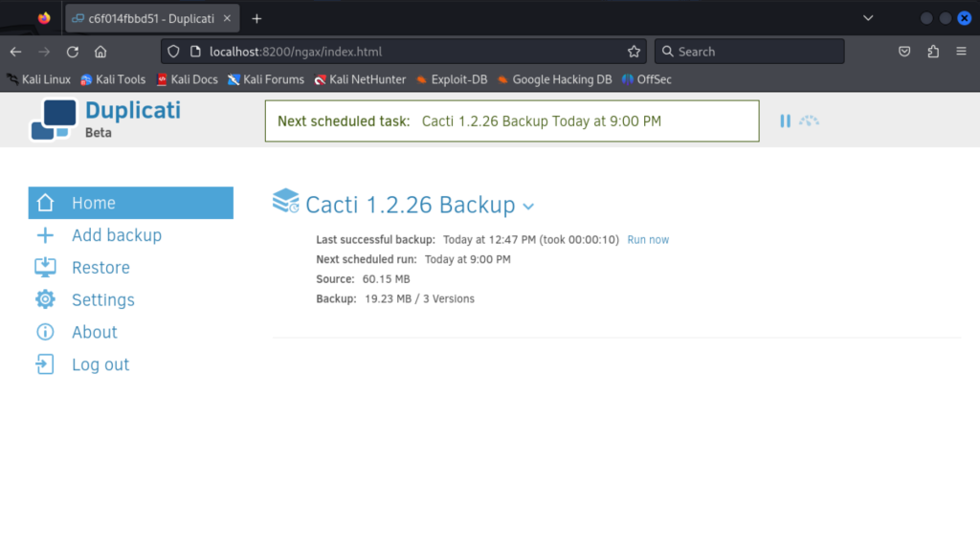Viewport: 980px width, 549px height.
Task: Click the Cacti backup stack icon
Action: coord(285,201)
